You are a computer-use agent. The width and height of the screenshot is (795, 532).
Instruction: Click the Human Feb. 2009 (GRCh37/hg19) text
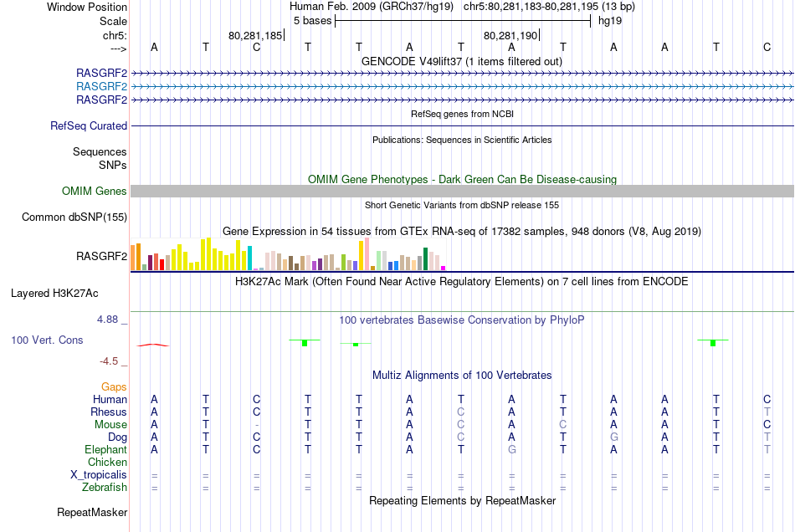tap(372, 7)
